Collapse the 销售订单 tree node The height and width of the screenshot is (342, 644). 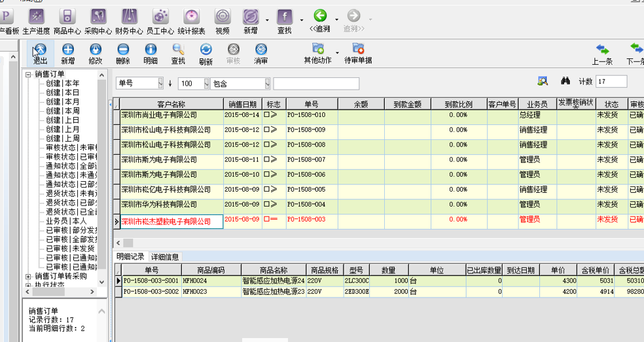click(28, 75)
